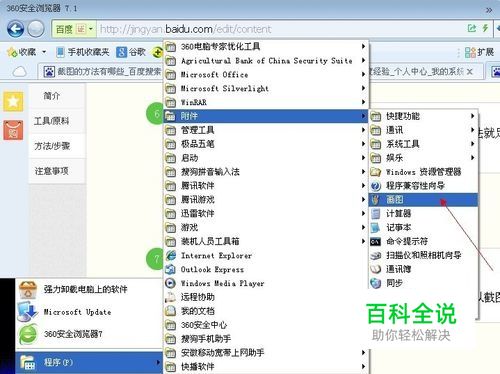500x374 pixels.
Task: Open the 收藏 dropdown arrow
Action: point(44,52)
